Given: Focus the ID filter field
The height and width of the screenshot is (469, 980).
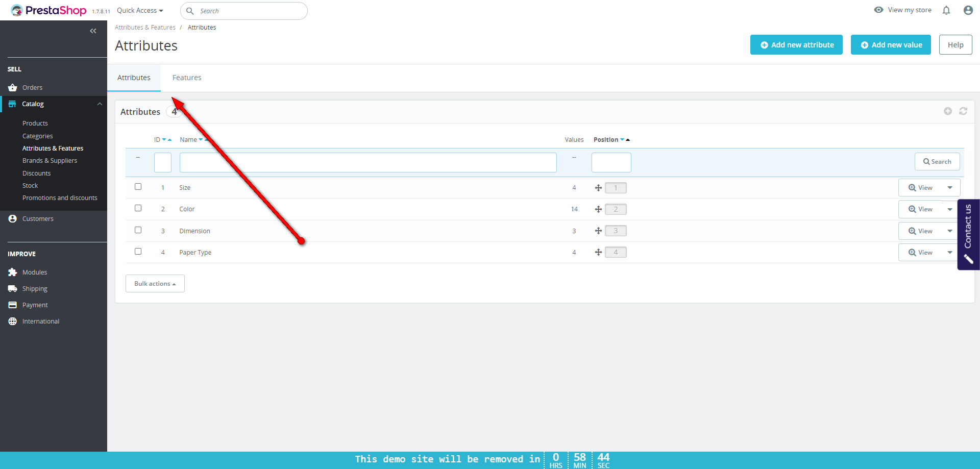Looking at the screenshot, I should (163, 162).
